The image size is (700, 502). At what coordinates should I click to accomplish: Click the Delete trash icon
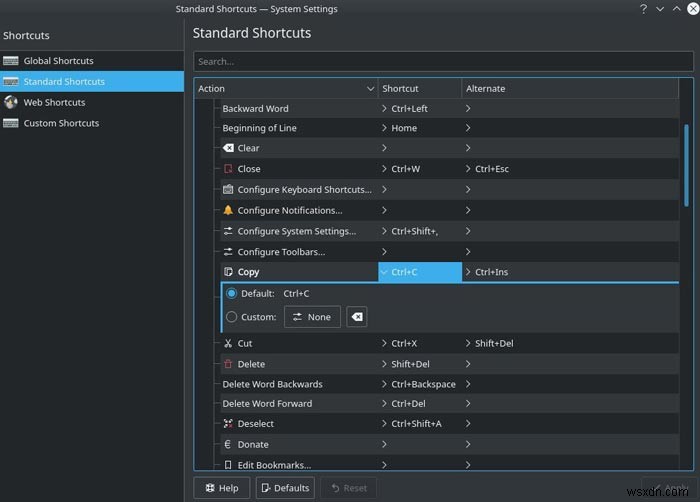pos(228,364)
